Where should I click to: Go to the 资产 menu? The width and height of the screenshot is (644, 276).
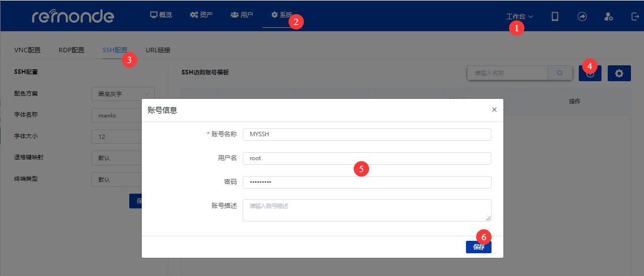pos(201,15)
